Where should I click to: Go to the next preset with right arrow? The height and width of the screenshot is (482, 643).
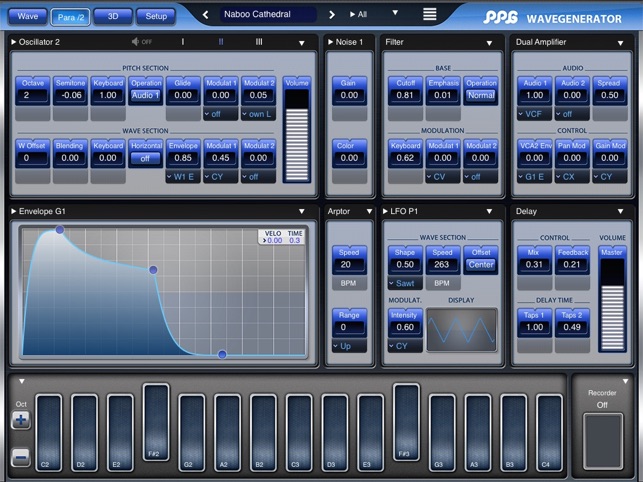pyautogui.click(x=332, y=15)
